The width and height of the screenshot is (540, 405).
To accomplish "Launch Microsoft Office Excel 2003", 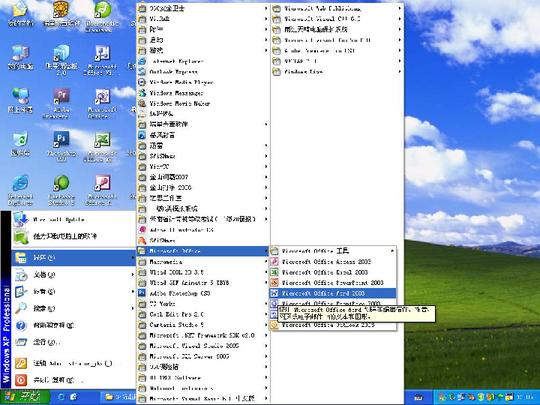I will coord(332,272).
